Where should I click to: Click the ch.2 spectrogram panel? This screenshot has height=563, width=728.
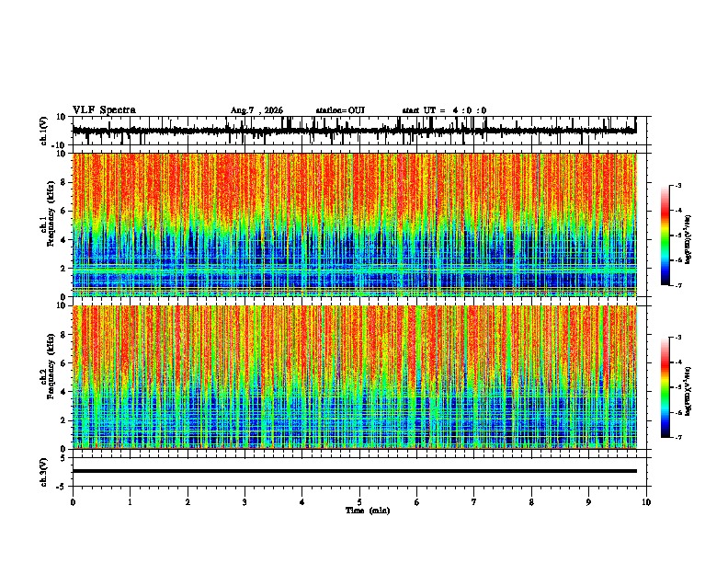(355, 377)
